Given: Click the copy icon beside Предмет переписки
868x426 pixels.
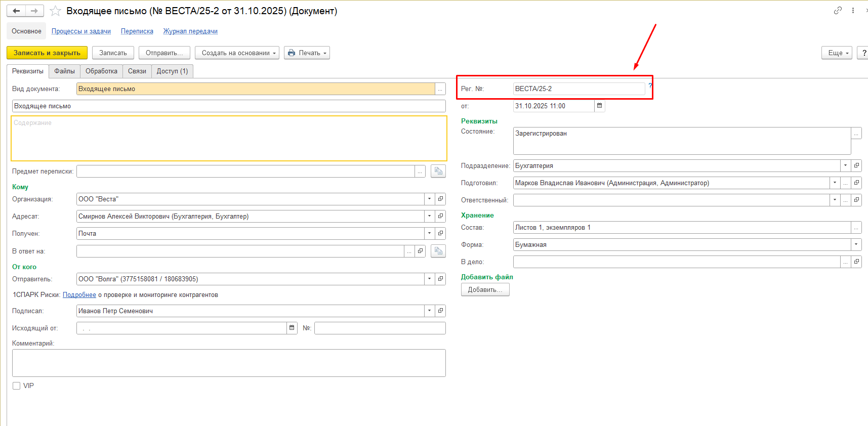Looking at the screenshot, I should click(438, 171).
